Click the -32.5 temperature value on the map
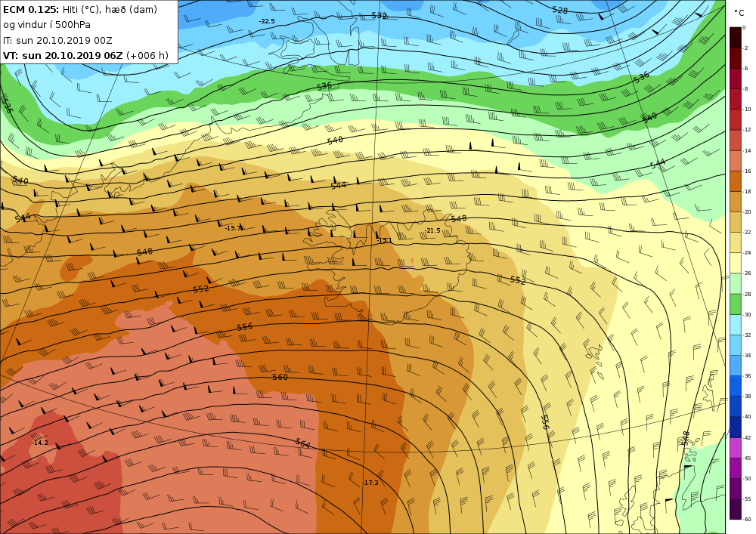The image size is (756, 534). pos(267,21)
